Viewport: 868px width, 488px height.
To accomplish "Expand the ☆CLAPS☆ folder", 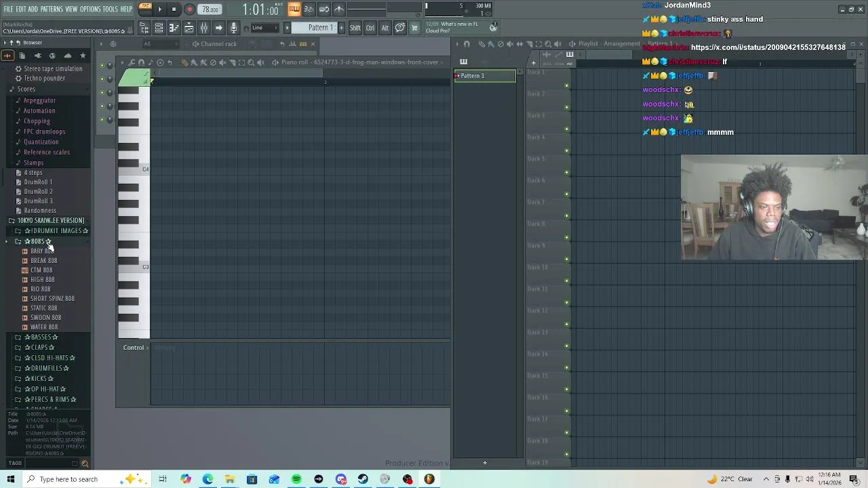I will [39, 348].
